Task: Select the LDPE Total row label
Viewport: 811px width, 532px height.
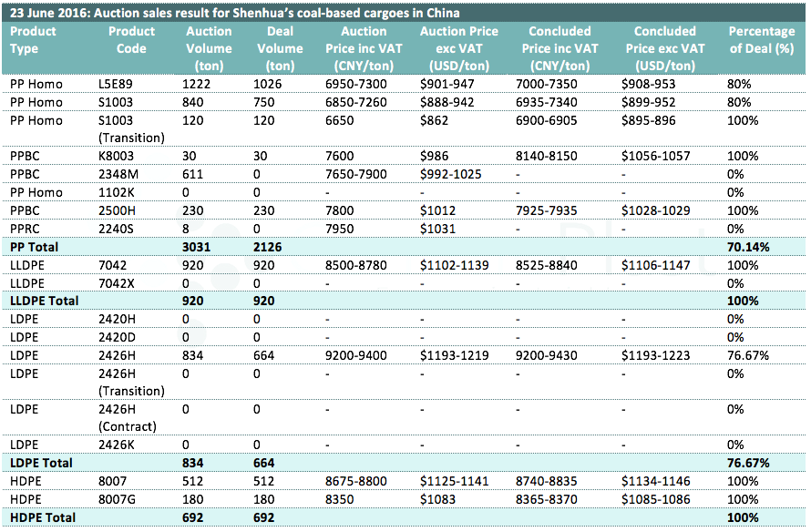Action: pyautogui.click(x=40, y=463)
